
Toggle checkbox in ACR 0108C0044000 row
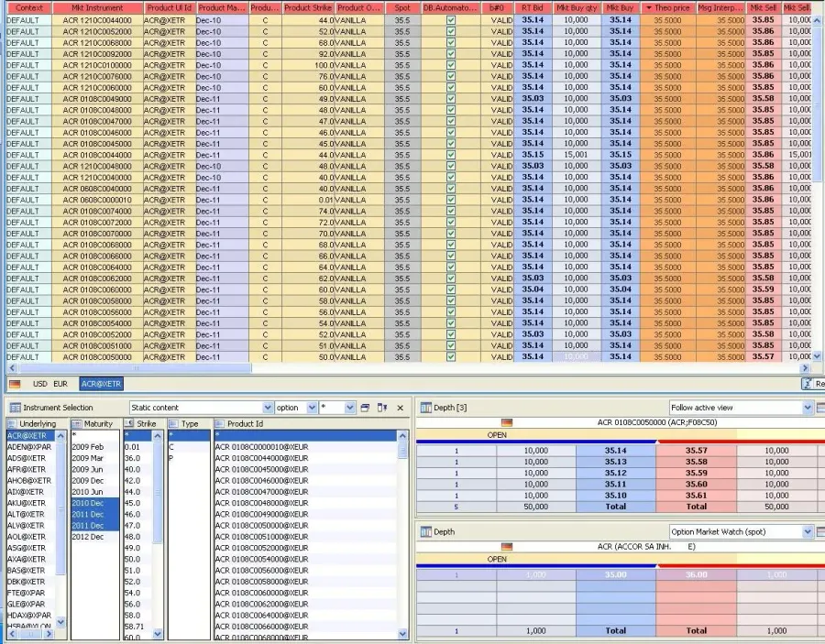click(451, 155)
